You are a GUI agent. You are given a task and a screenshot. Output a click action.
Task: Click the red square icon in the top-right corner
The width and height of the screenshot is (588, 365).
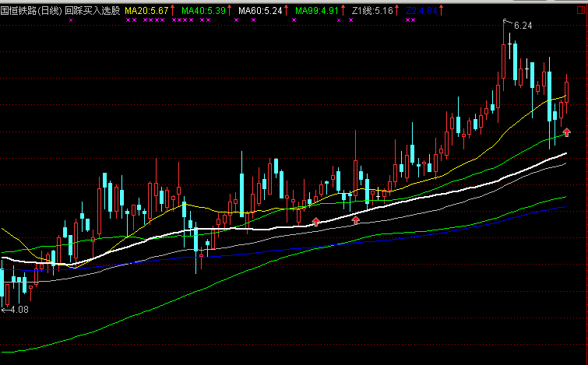pyautogui.click(x=581, y=10)
